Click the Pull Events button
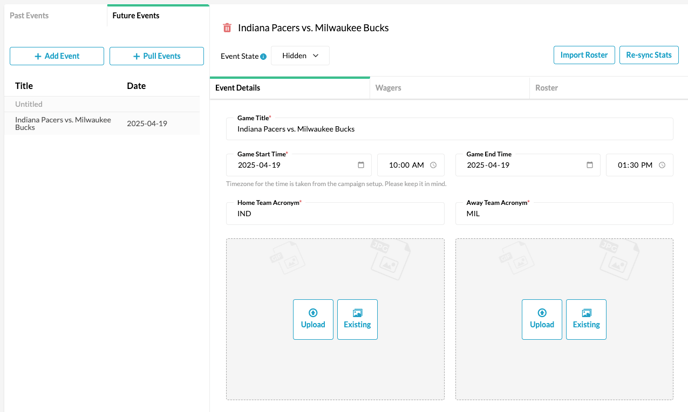Screen dimensions: 688x412 tap(157, 56)
